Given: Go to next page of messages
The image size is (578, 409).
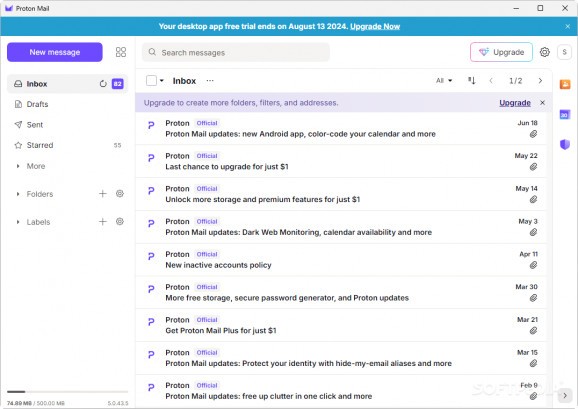Looking at the screenshot, I should pyautogui.click(x=540, y=81).
